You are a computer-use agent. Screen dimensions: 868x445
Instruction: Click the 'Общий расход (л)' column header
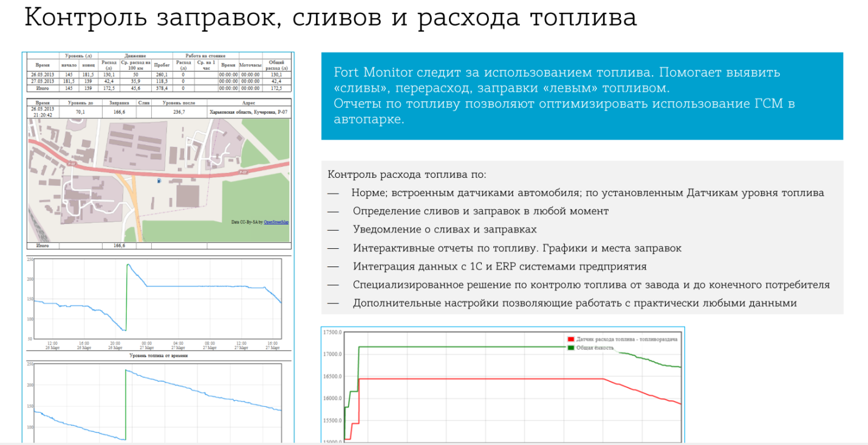pyautogui.click(x=276, y=65)
